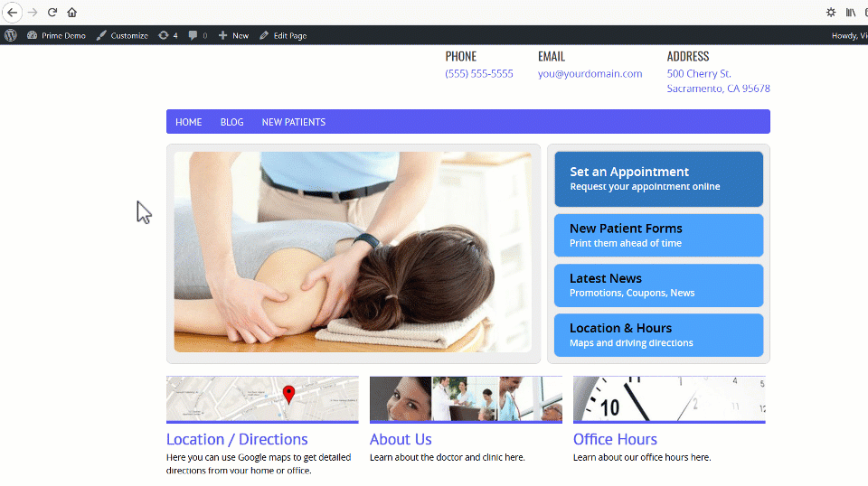The image size is (868, 486).
Task: Click the Set an Appointment button
Action: click(659, 179)
